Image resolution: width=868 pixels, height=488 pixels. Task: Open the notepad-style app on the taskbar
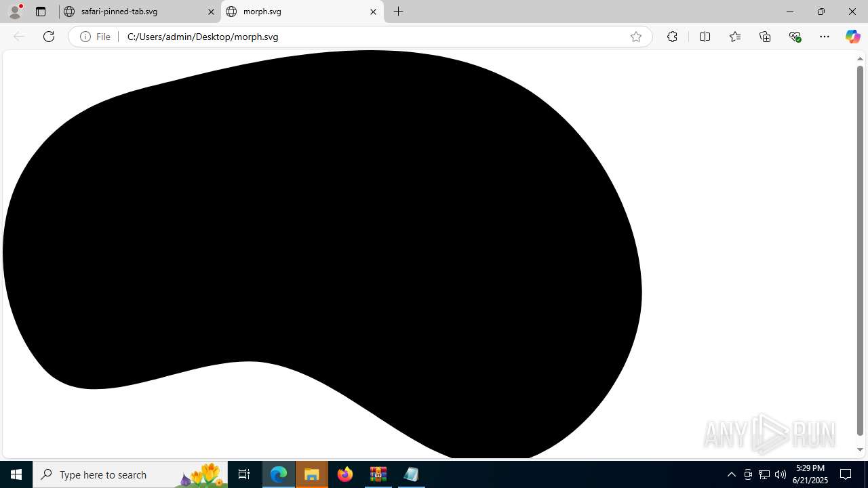tap(411, 474)
